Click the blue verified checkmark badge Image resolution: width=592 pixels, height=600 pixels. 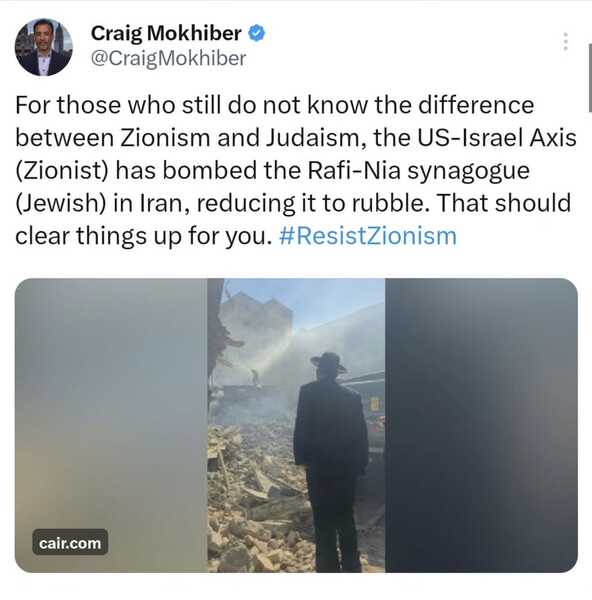(256, 33)
